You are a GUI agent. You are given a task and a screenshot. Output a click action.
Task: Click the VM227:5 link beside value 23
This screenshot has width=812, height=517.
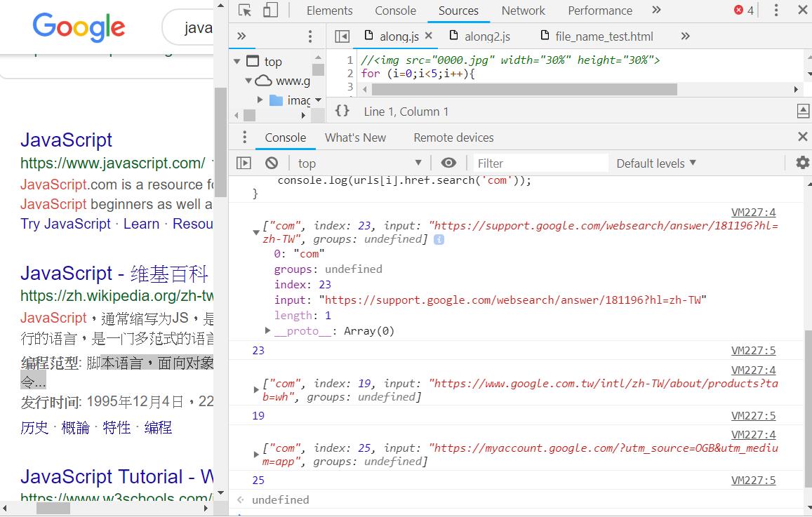754,350
